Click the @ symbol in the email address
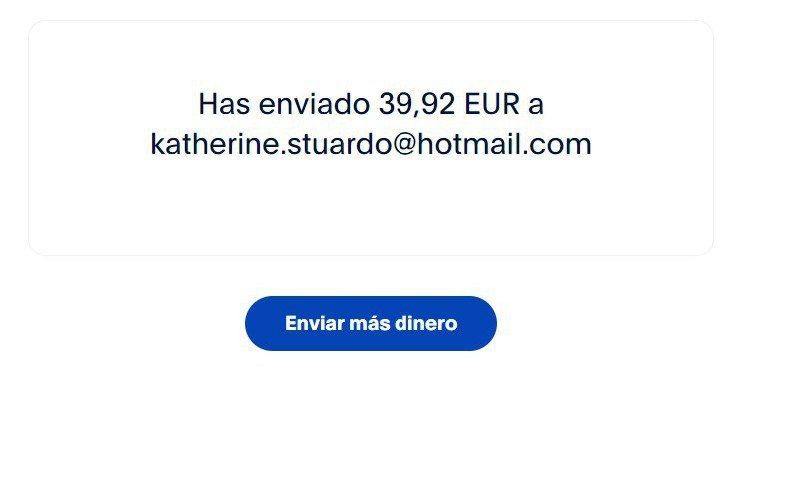The width and height of the screenshot is (800, 492). pyautogui.click(x=405, y=145)
